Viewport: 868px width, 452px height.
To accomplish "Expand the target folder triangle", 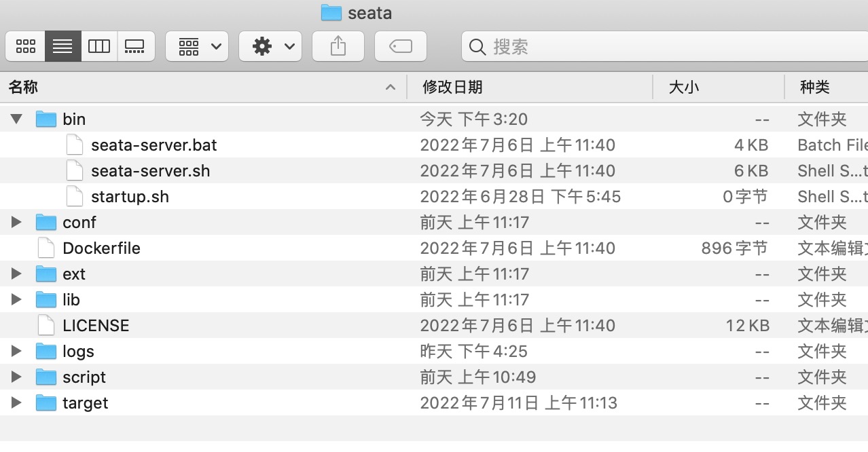I will click(17, 403).
